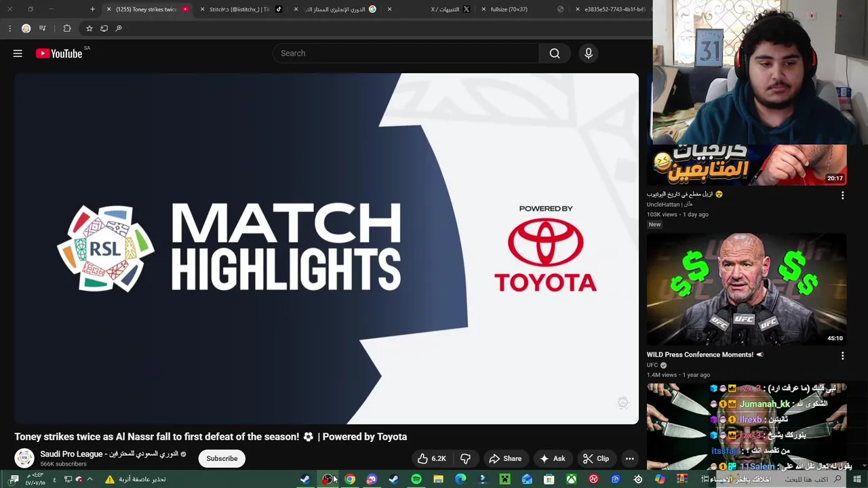Image resolution: width=868 pixels, height=488 pixels.
Task: Open the notification center icon
Action: 14,479
